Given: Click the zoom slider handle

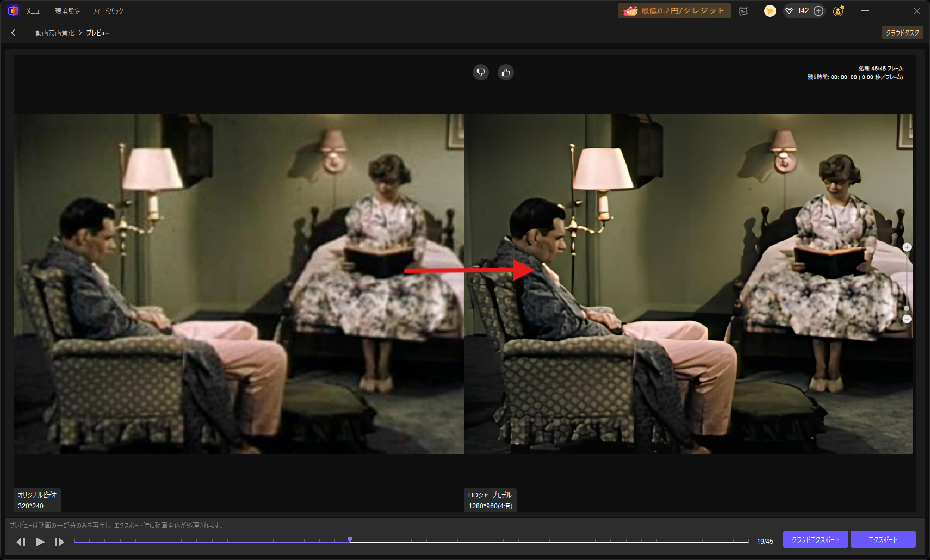Looking at the screenshot, I should click(907, 308).
